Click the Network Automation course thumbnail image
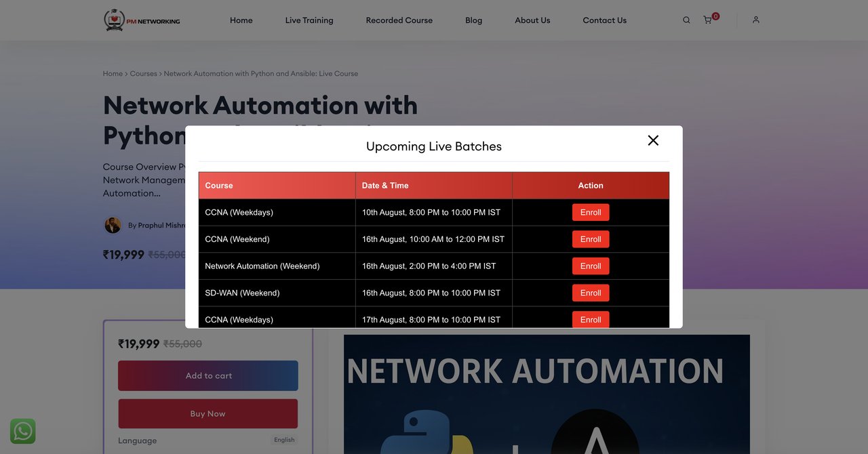 coord(547,394)
